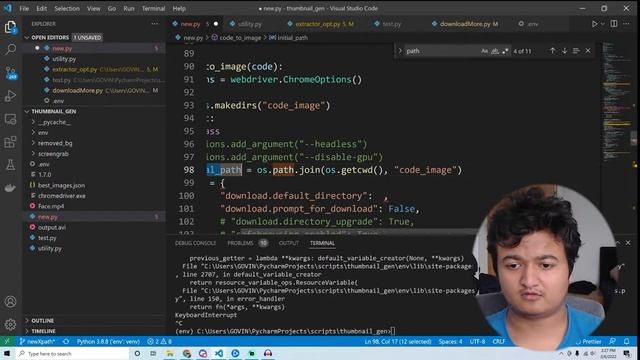
Task: Open the Selection menu
Action: 67,8
